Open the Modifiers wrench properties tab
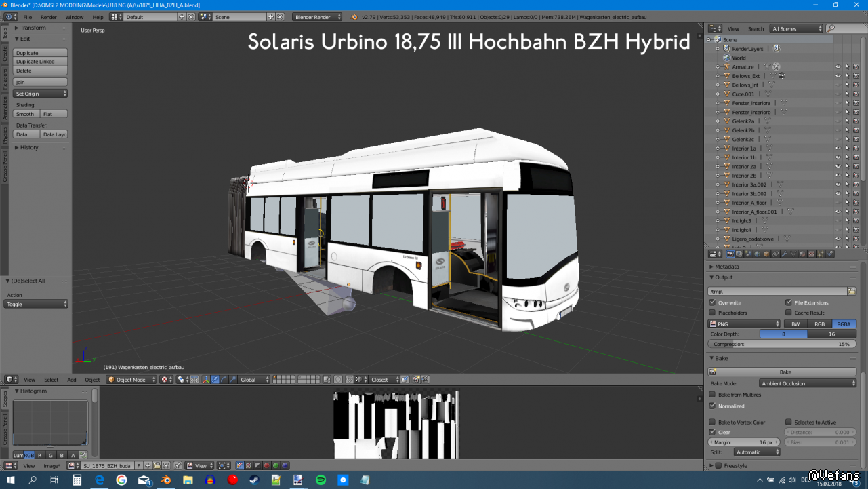 (x=784, y=254)
